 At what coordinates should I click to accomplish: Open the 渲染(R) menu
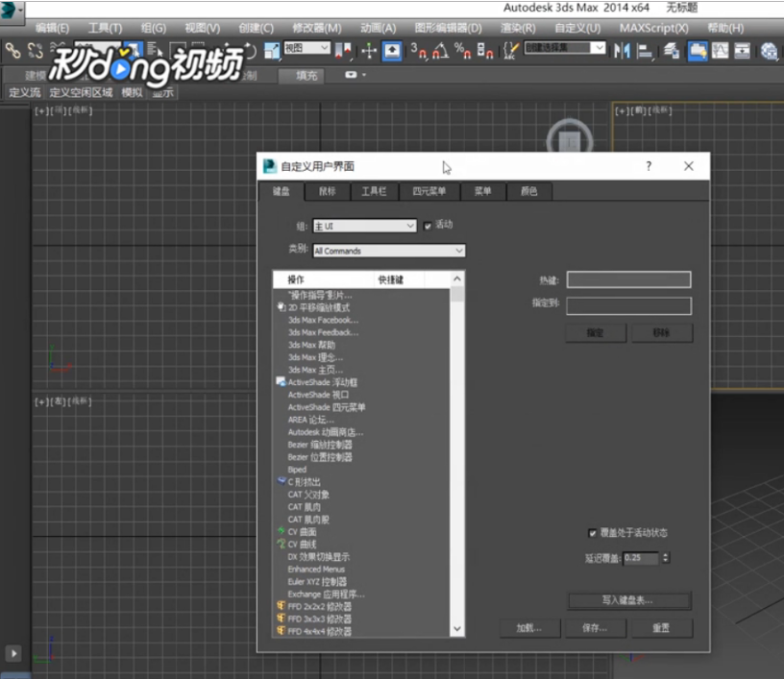pos(518,28)
